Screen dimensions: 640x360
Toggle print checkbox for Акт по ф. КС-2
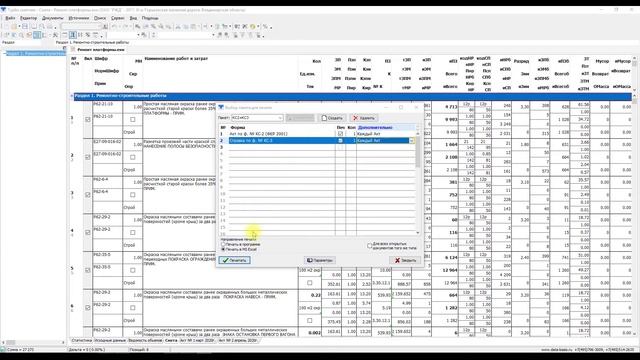point(340,134)
